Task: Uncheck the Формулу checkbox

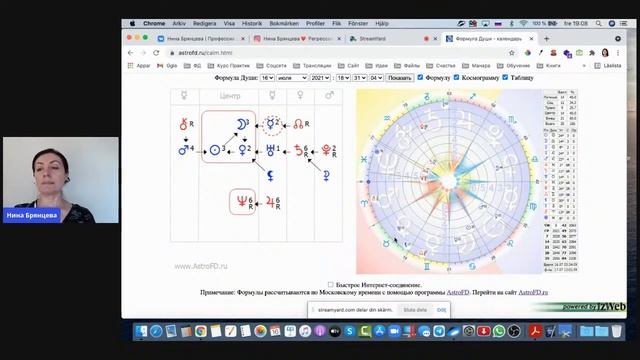Action: click(420, 77)
